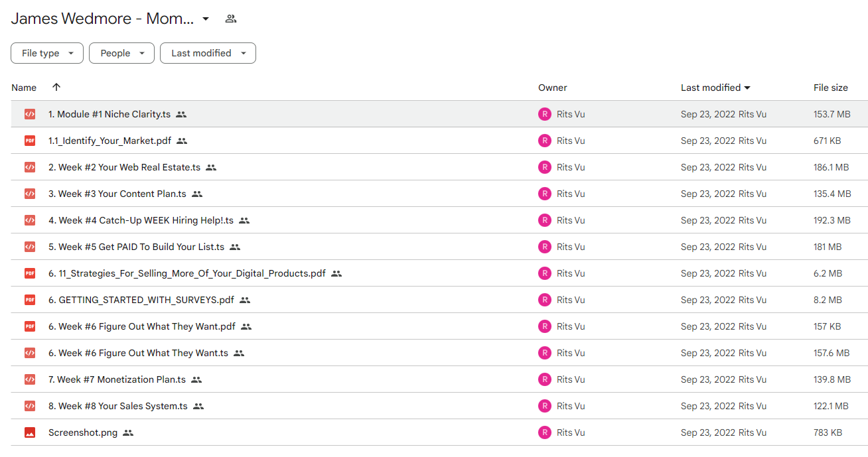The image size is (868, 457).
Task: Select file Screenshot.png
Action: [83, 432]
